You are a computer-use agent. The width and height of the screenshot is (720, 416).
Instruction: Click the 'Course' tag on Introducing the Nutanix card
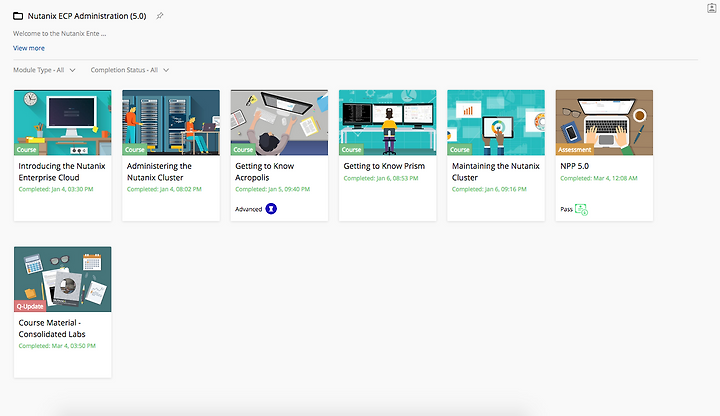pyautogui.click(x=26, y=150)
